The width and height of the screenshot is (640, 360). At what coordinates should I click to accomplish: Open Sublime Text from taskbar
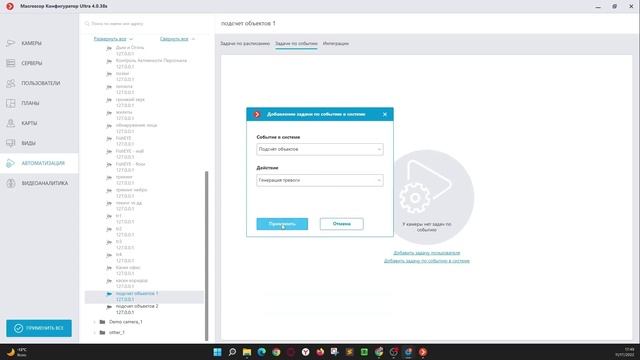coord(349,352)
